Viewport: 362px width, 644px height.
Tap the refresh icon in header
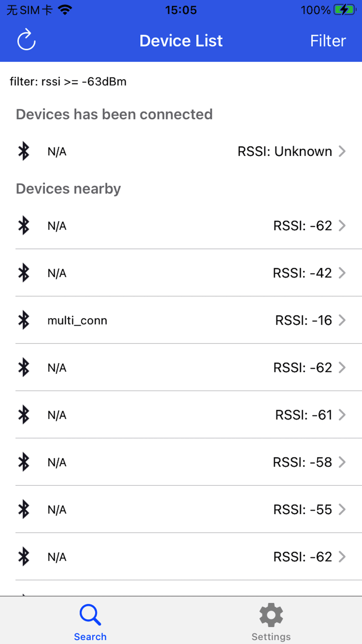tap(26, 40)
